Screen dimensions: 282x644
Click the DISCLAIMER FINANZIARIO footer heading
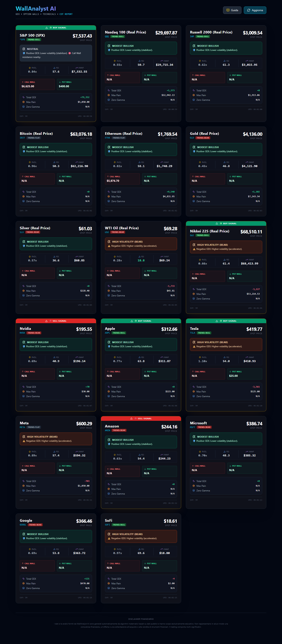click(x=141, y=619)
